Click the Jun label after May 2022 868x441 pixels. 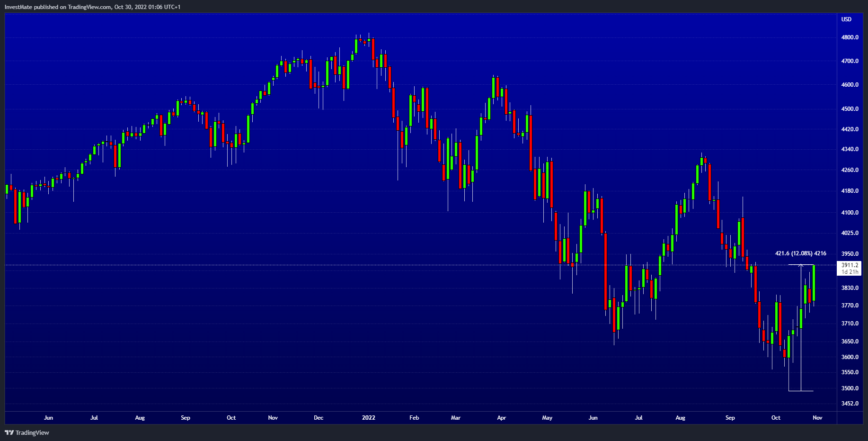click(593, 418)
